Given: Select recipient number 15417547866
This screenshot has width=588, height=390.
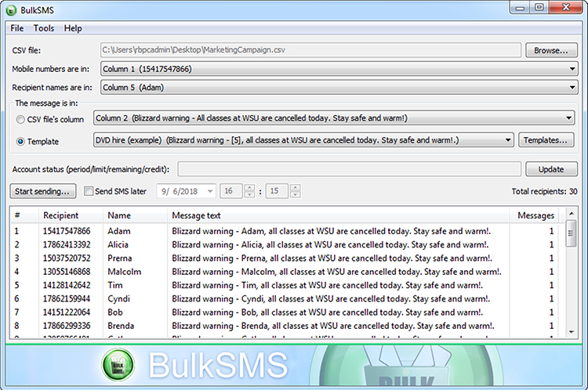Looking at the screenshot, I should tap(67, 231).
